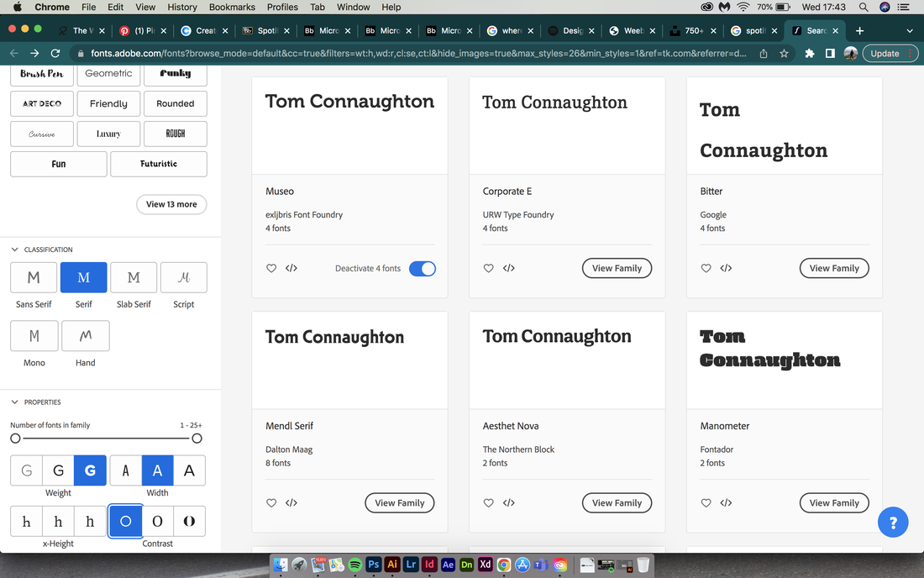The height and width of the screenshot is (578, 924).
Task: Open Spotify from the dock
Action: coord(354,565)
